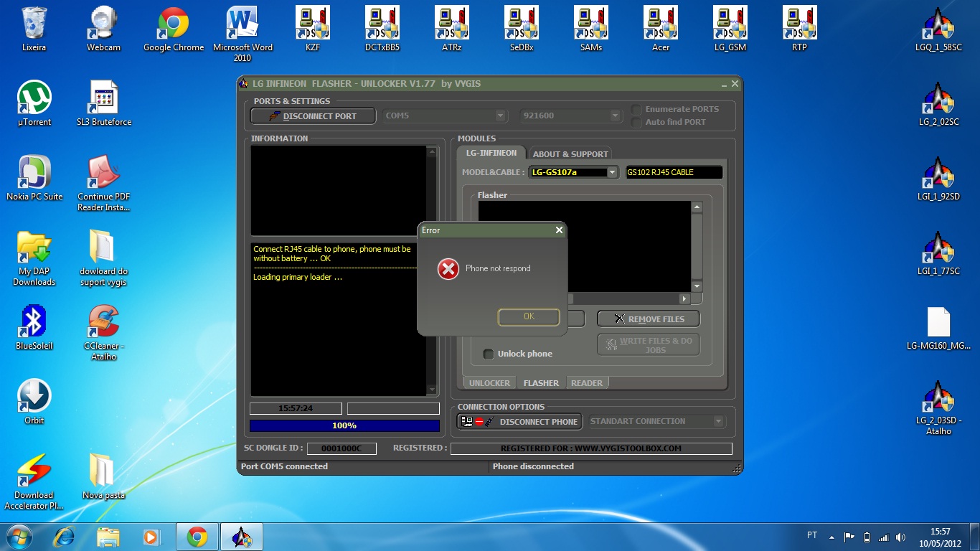Launch Google Chrome from desktop
The height and width of the screenshot is (551, 980).
coord(173,29)
